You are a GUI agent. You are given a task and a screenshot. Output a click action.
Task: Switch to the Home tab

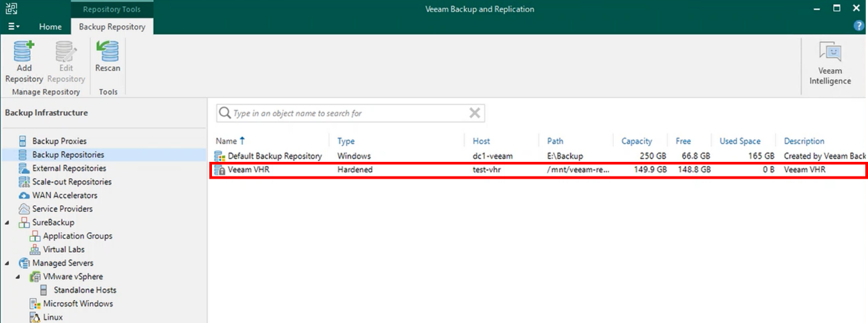(50, 27)
